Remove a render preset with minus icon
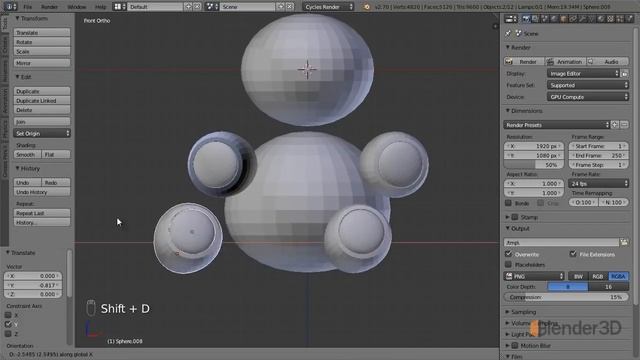Image resolution: width=640 pixels, height=360 pixels. [624, 125]
